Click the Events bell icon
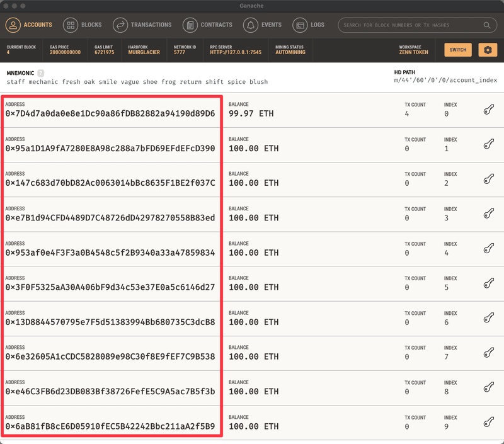504x444 pixels. point(251,25)
